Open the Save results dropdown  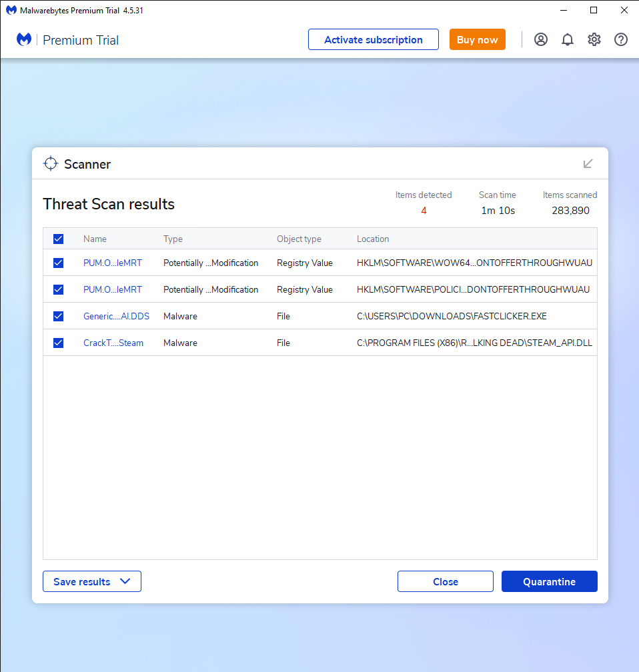coord(92,581)
